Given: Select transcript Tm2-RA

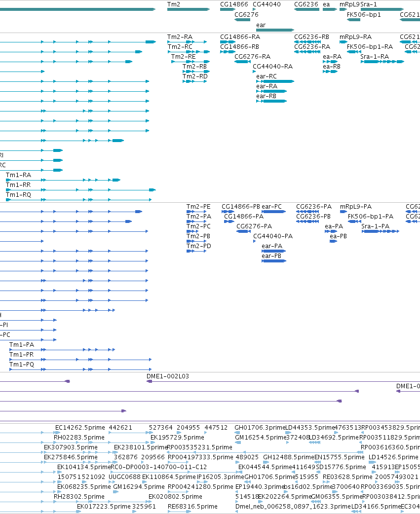Looking at the screenshot, I should [x=187, y=42].
